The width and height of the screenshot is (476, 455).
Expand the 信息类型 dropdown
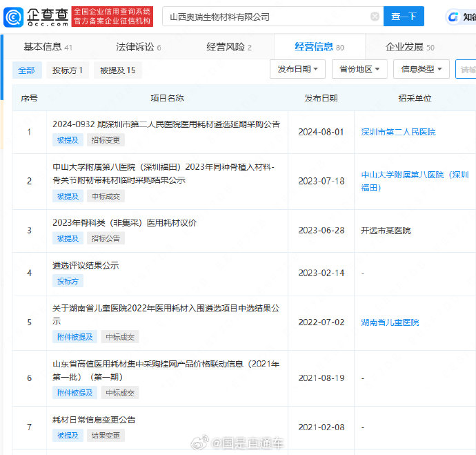click(x=421, y=69)
